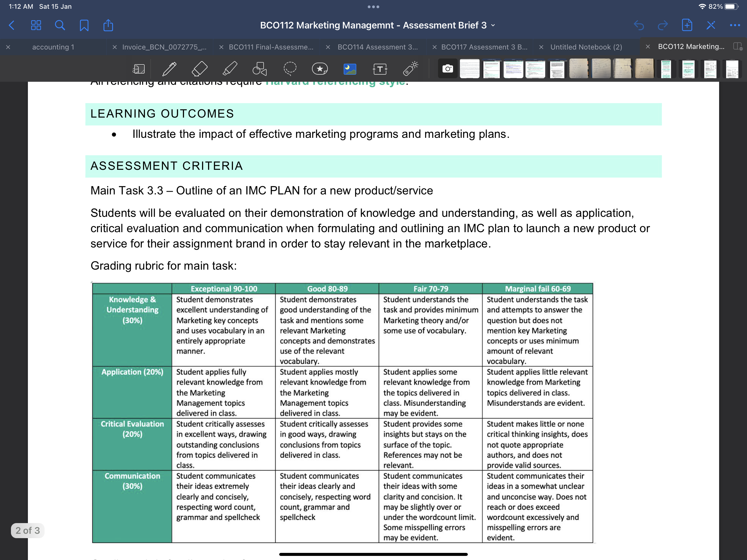
Task: Close the accounting 1 tab
Action: point(8,47)
